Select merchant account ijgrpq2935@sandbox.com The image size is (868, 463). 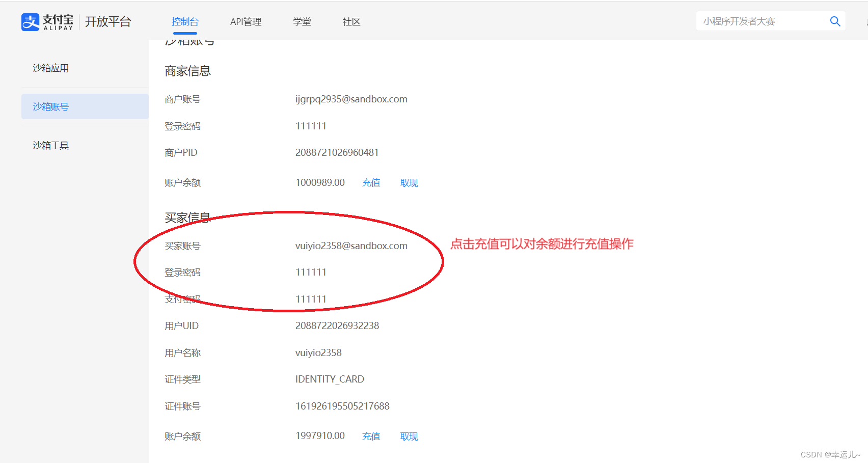[351, 99]
